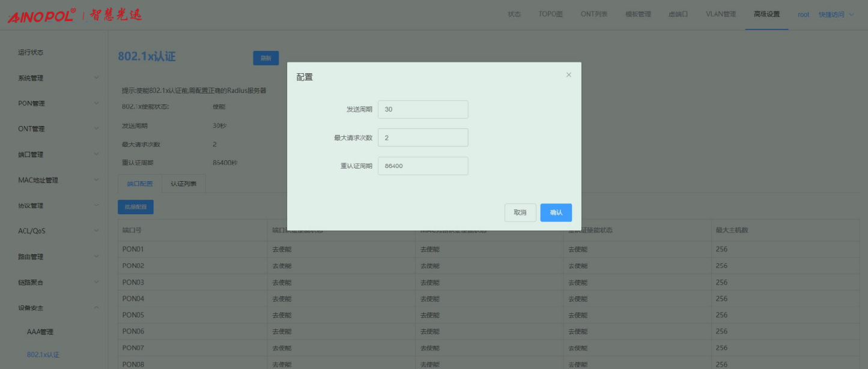Click the 发送周期 input field
The height and width of the screenshot is (369, 868).
[x=422, y=109]
